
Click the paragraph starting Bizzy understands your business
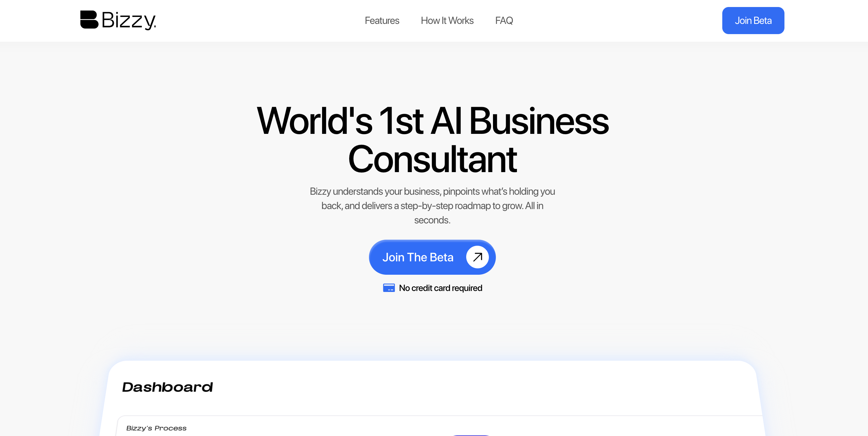pos(432,206)
